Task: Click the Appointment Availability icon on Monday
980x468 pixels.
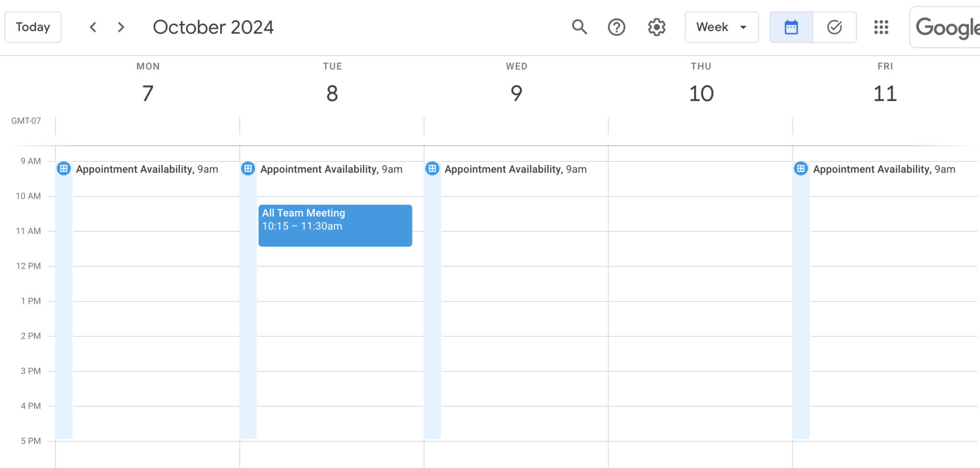Action: pos(64,169)
